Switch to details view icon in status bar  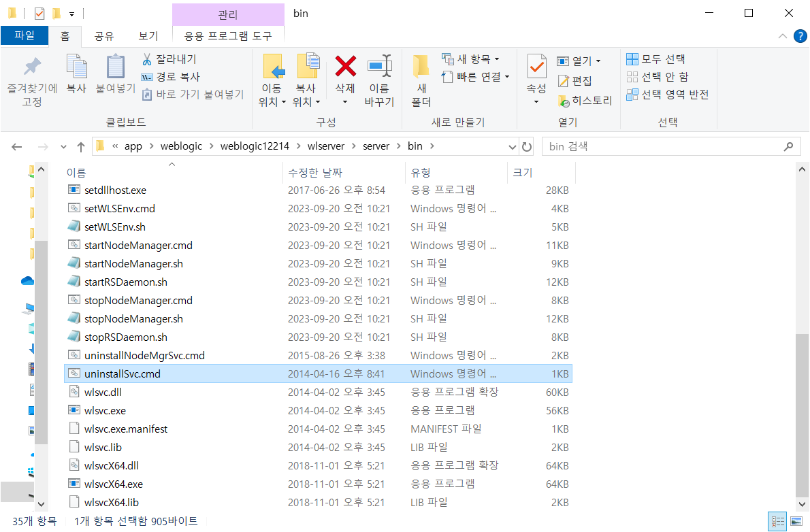coord(777,522)
